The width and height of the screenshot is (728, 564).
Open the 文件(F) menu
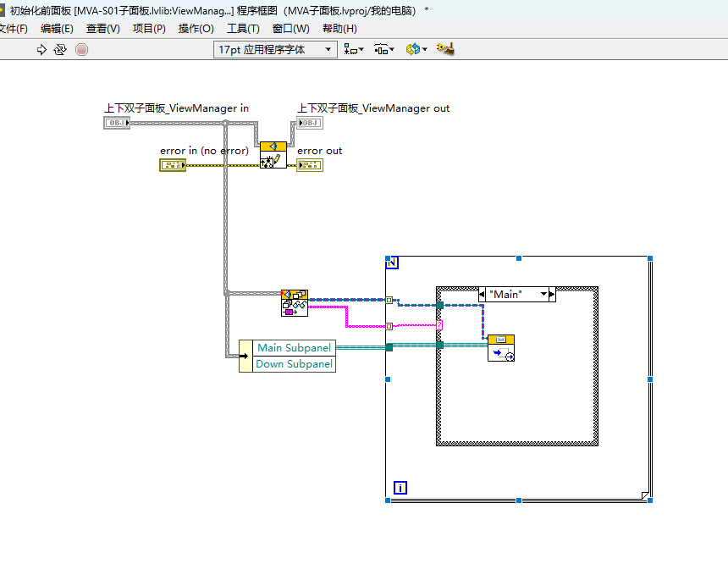click(14, 29)
